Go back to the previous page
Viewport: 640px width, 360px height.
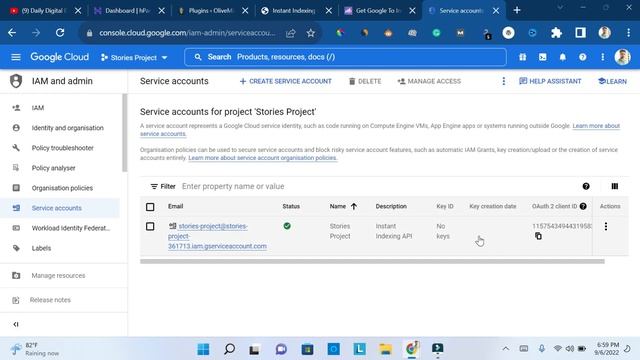12,33
